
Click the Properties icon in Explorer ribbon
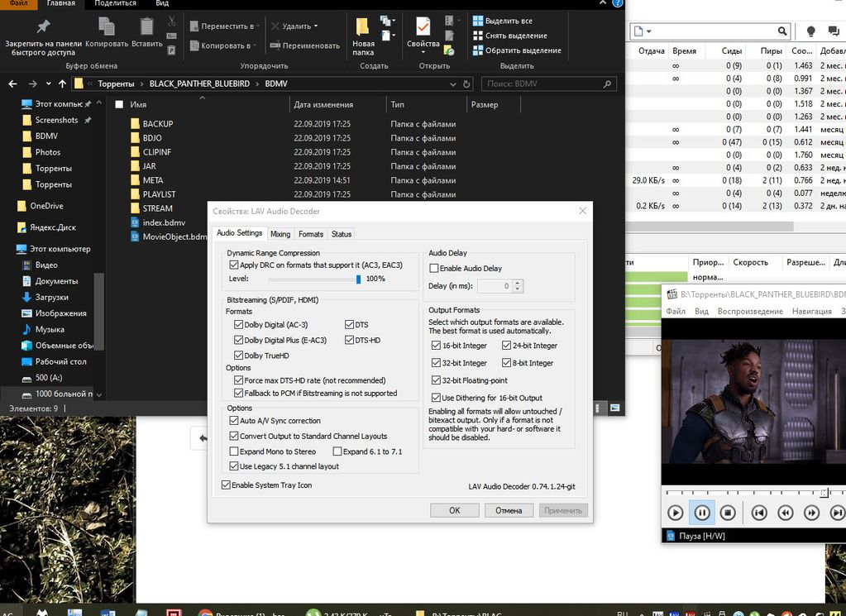423,27
